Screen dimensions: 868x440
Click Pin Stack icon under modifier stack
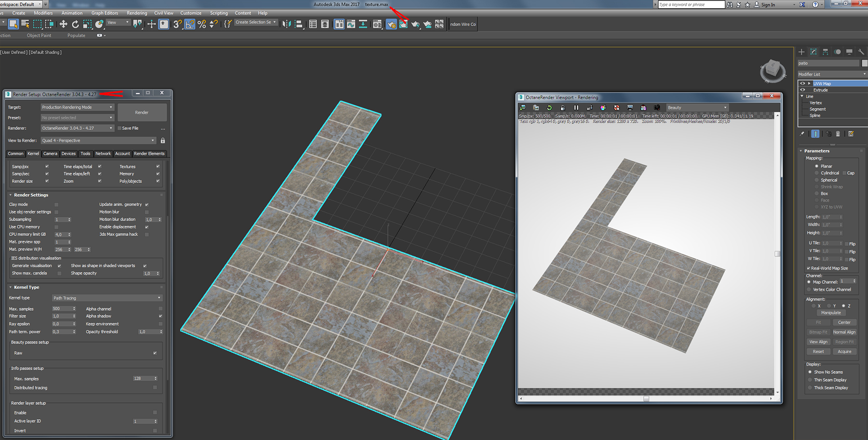[802, 134]
